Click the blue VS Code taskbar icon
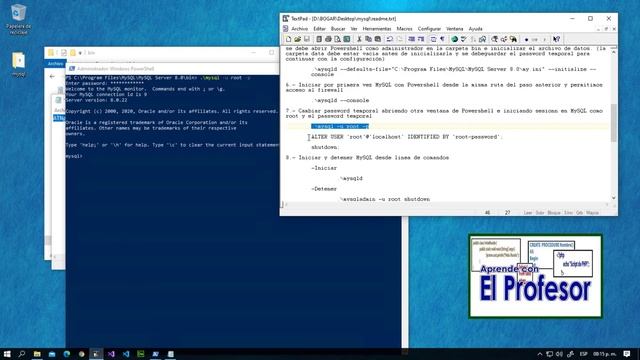640x360 pixels. pyautogui.click(x=126, y=354)
